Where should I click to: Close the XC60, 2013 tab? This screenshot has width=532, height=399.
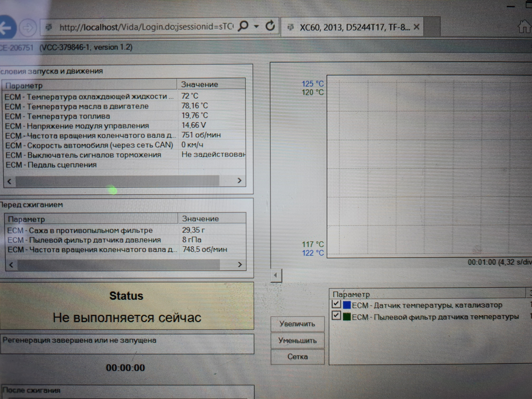pos(416,27)
